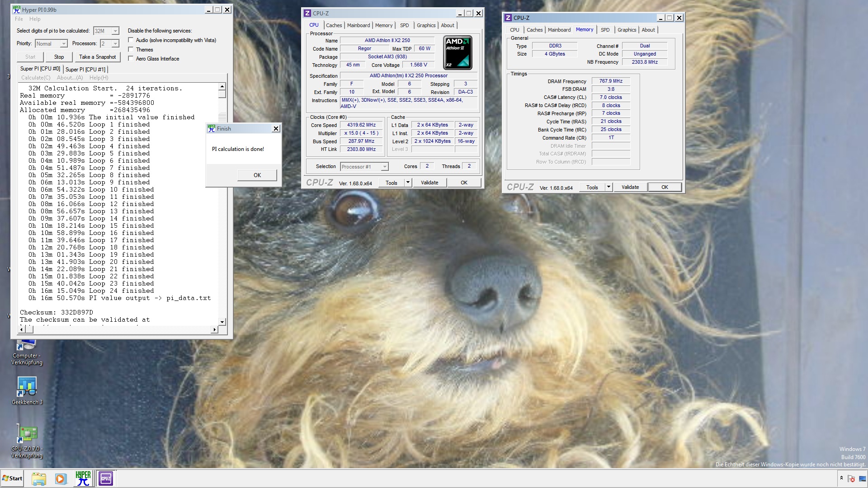
Task: Click the Loop 24 finished log line
Action: [91, 291]
